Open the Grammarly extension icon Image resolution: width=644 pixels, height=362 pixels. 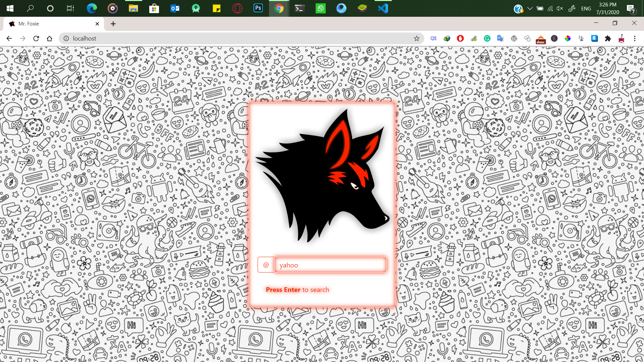coord(487,39)
